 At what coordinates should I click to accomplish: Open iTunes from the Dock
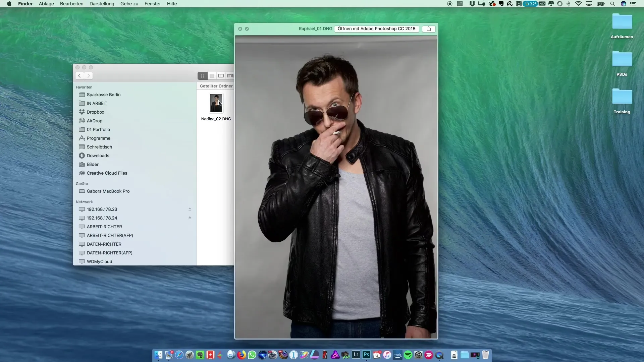coord(387,355)
